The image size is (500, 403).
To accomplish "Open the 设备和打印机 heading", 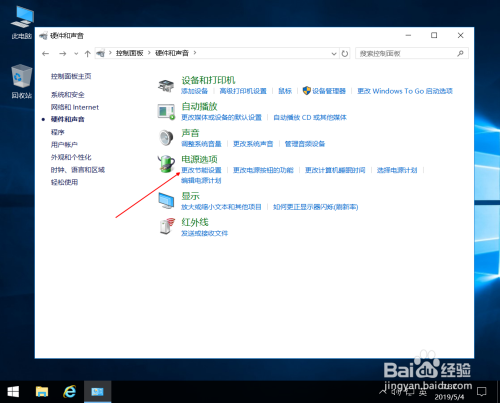I will point(208,80).
